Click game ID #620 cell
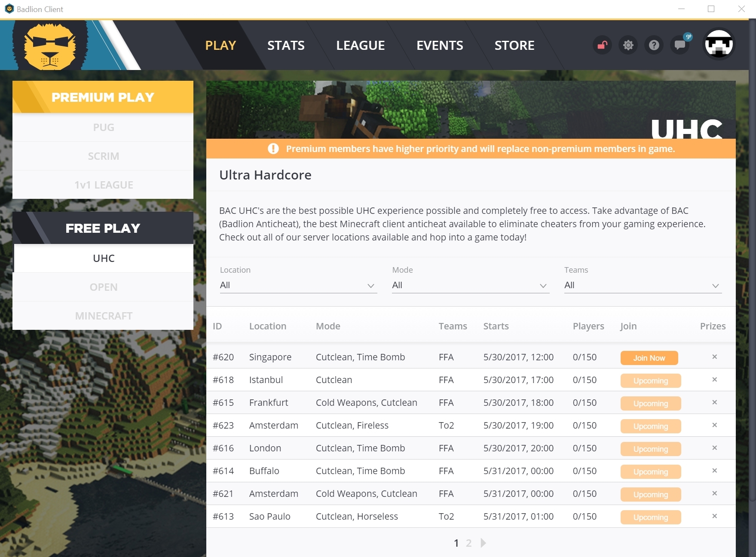 pos(223,357)
